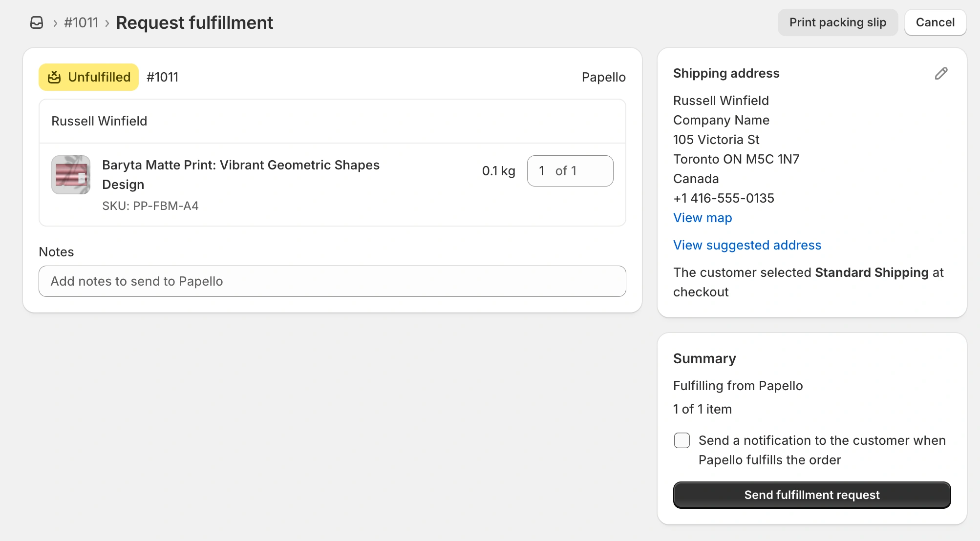Navigate back to order #1011 breadcrumb
Viewport: 980px width, 541px height.
click(81, 22)
